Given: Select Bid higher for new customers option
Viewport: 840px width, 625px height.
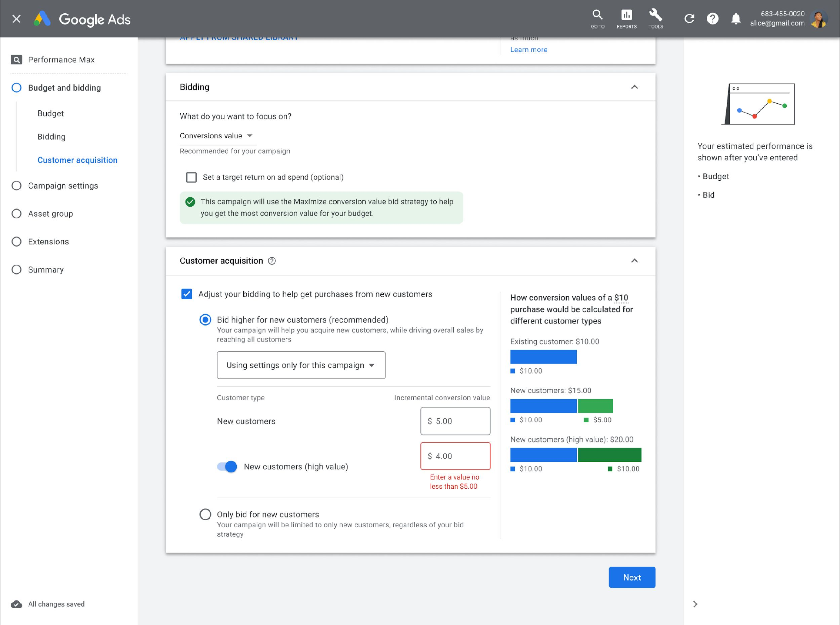Looking at the screenshot, I should 205,320.
